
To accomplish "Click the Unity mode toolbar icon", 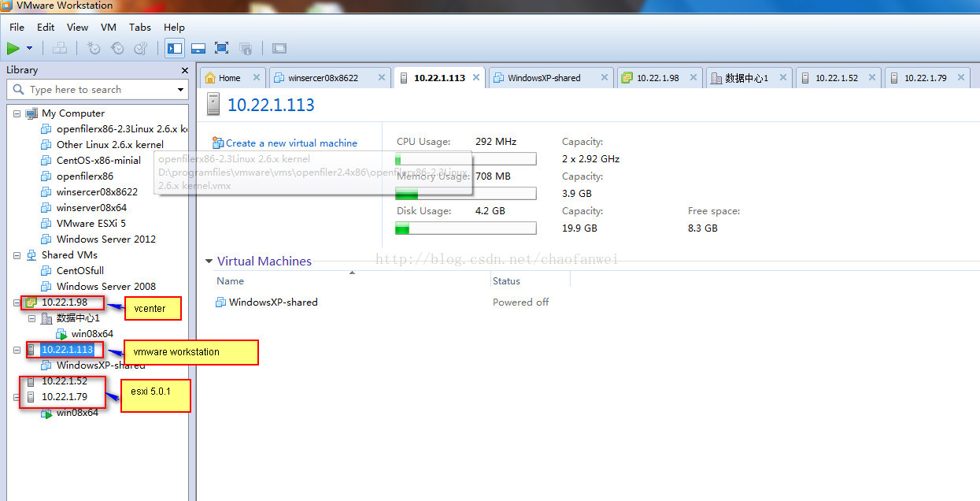I will [246, 49].
